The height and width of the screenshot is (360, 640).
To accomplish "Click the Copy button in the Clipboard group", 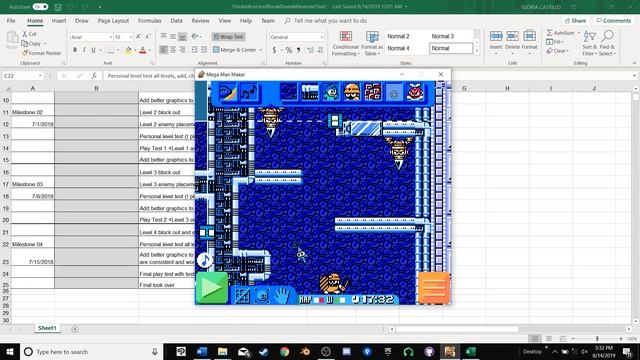I will 32,43.
